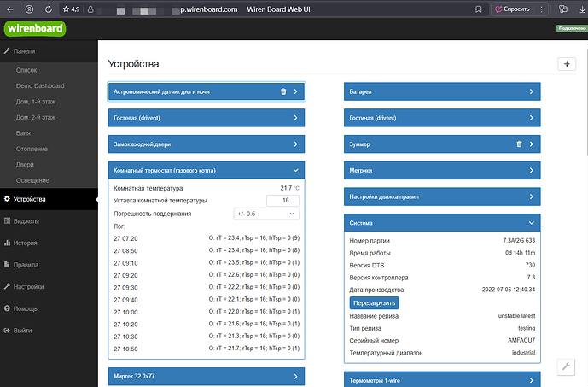This screenshot has width=588, height=387.
Task: Open Погрешность поддержания dropdown
Action: click(x=266, y=214)
